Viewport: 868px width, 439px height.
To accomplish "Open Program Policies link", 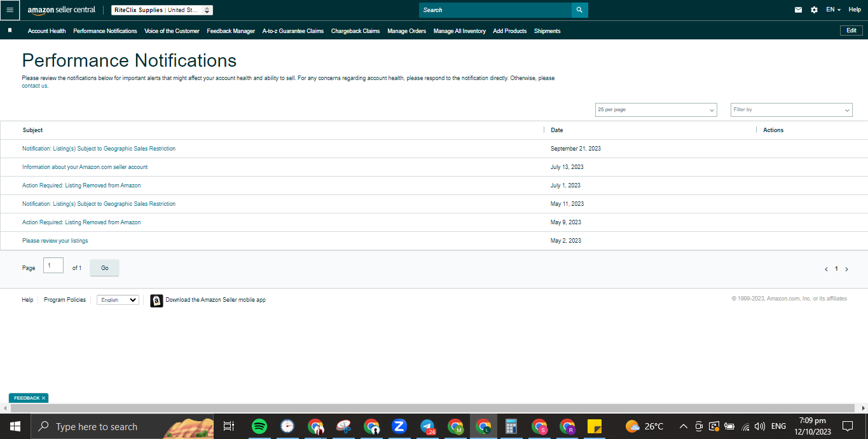I will [65, 300].
